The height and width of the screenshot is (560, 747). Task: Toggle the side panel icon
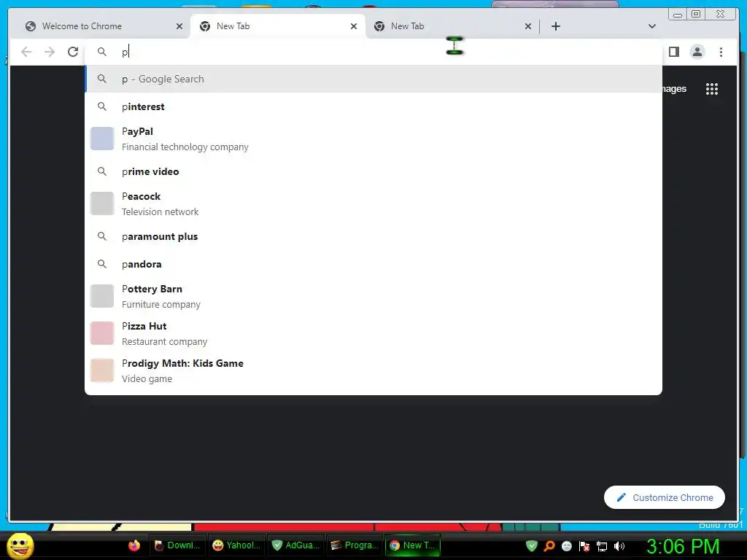(x=673, y=52)
